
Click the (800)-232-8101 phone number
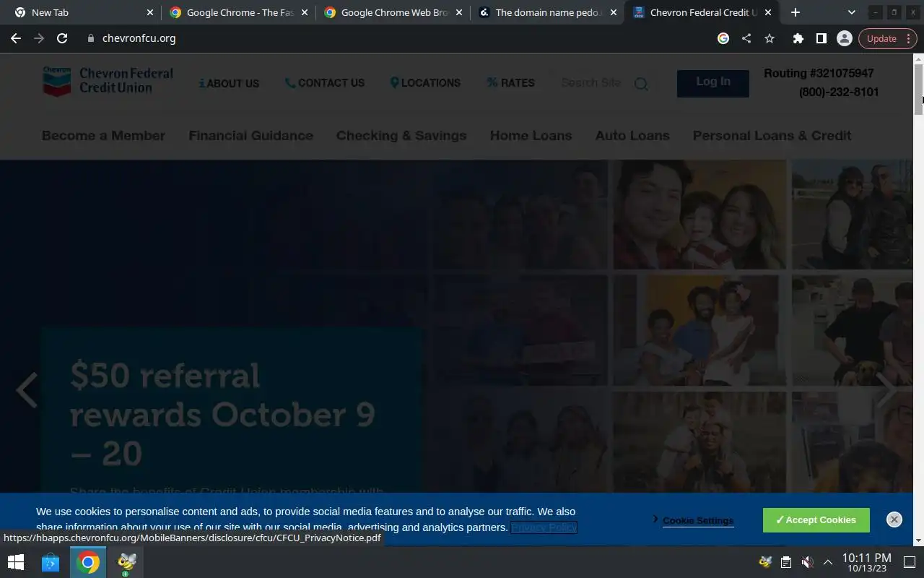[839, 92]
